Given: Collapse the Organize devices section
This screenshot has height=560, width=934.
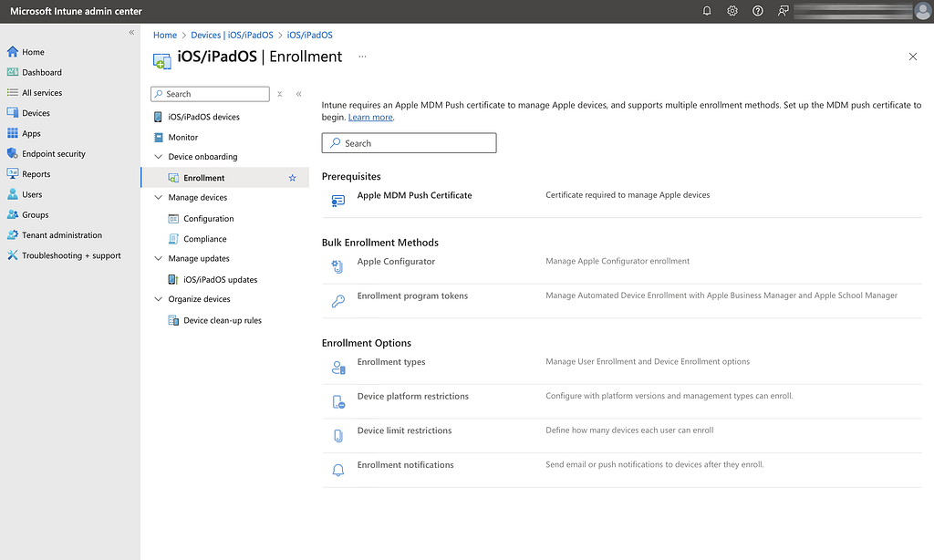Looking at the screenshot, I should pos(158,299).
